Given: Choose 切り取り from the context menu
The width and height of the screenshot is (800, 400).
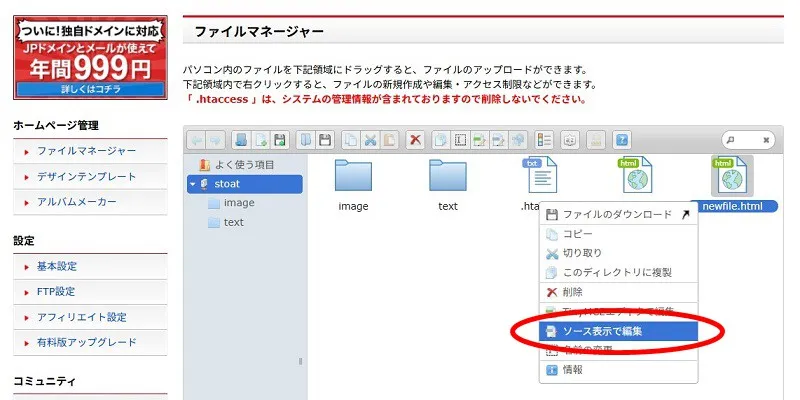Looking at the screenshot, I should tap(618, 253).
